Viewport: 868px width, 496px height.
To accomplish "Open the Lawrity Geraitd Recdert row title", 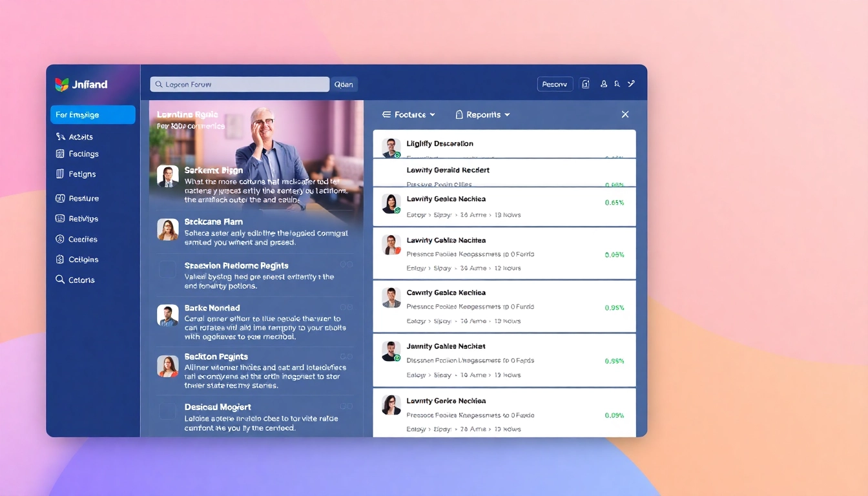I will pyautogui.click(x=448, y=170).
